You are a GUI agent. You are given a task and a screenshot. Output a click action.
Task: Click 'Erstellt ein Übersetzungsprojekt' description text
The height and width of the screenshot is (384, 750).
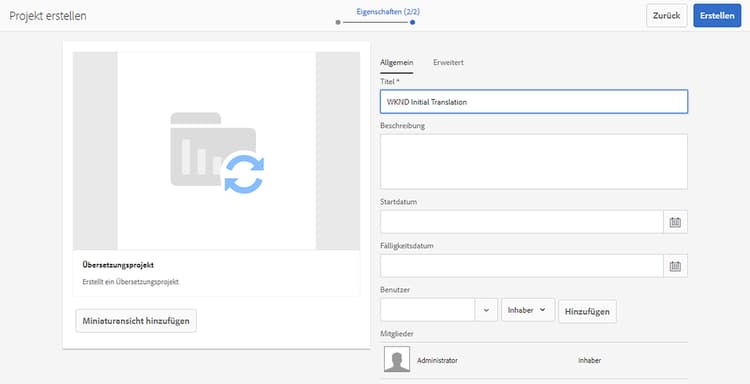coord(131,282)
